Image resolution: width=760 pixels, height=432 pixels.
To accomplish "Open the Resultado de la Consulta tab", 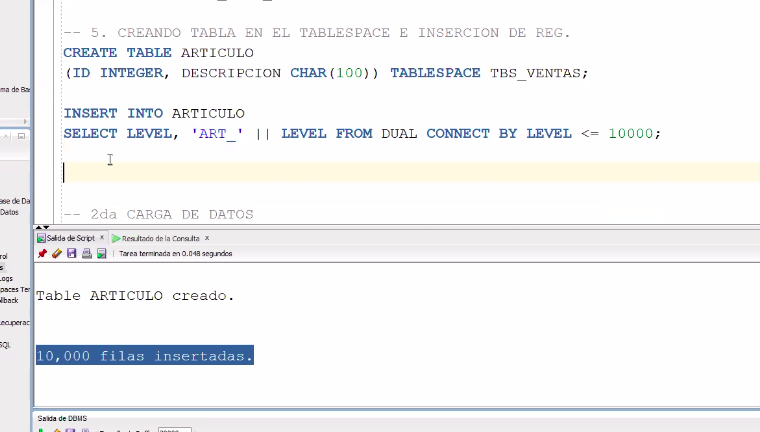I will click(x=160, y=238).
